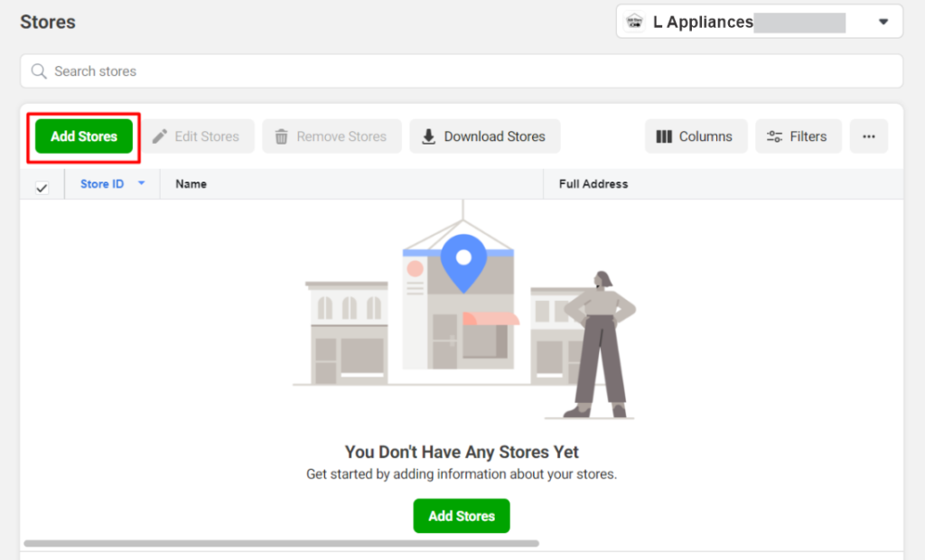Open the Filters button
This screenshot has width=925, height=560.
click(799, 136)
